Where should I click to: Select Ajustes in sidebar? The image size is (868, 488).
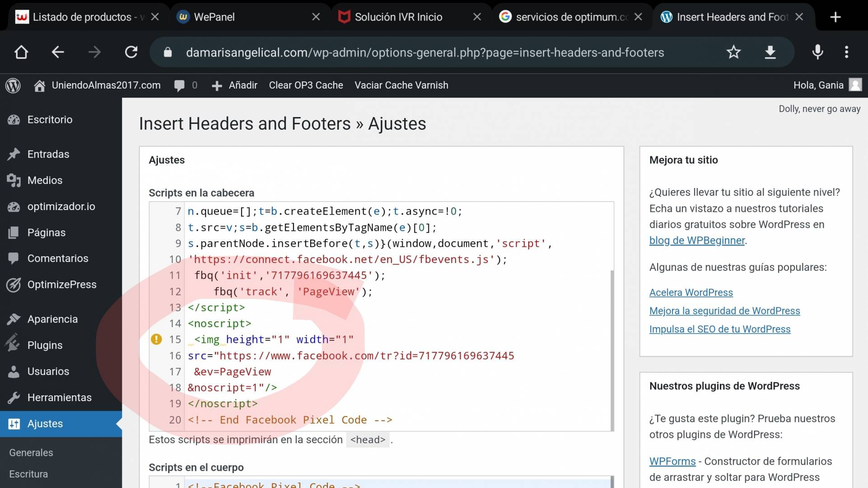pos(61,424)
